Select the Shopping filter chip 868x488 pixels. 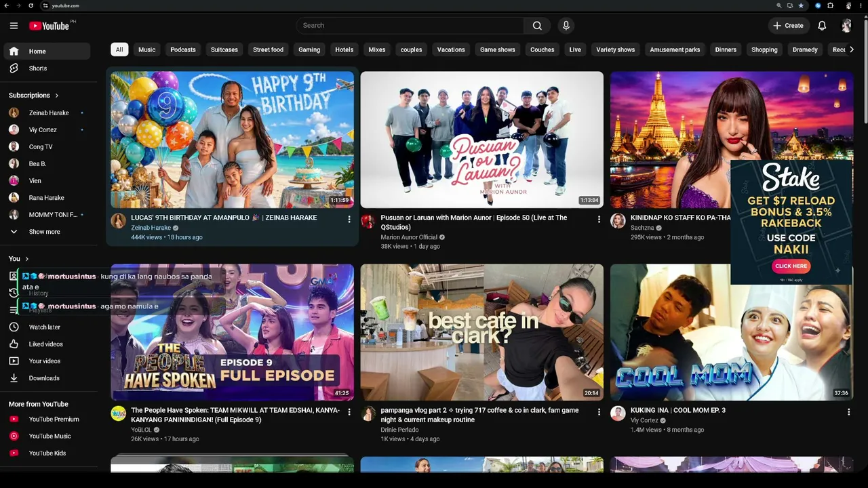tap(764, 49)
